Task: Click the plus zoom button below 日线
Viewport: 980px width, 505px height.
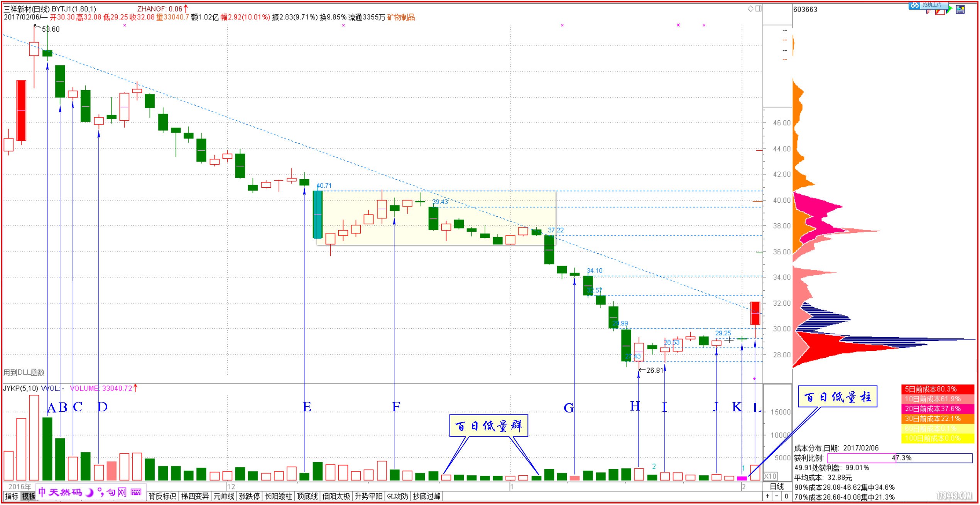Action: [768, 496]
